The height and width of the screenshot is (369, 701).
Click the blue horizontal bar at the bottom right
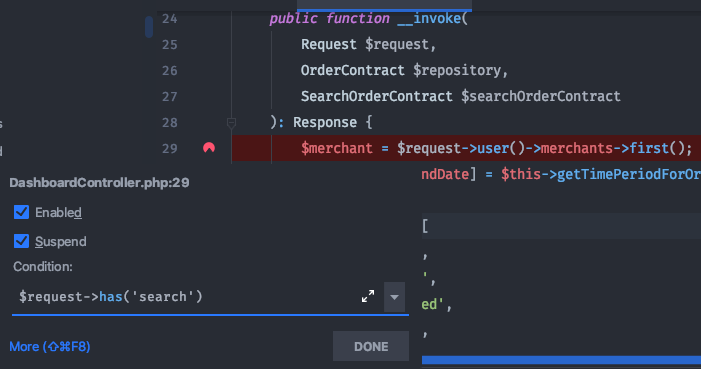561,360
